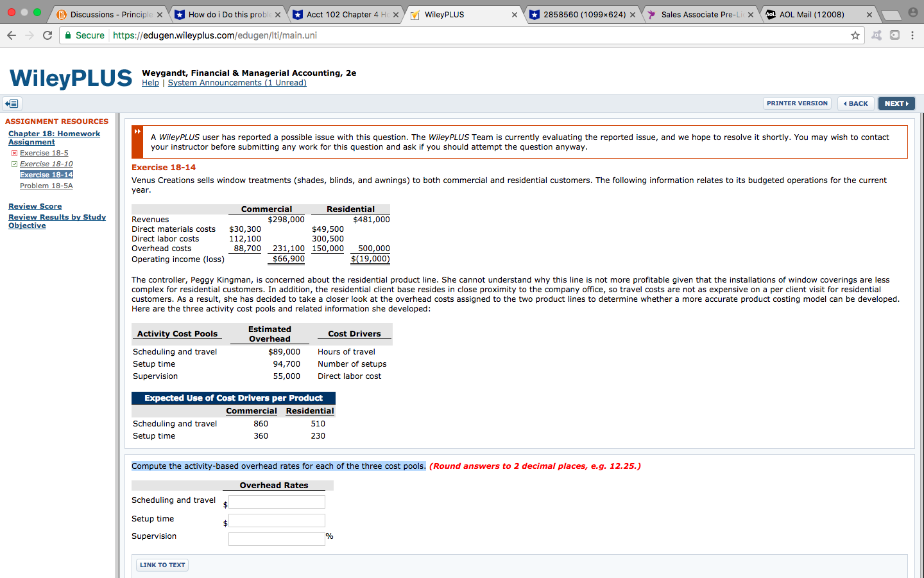This screenshot has width=924, height=578.
Task: Click the Setup time rate field
Action: click(x=277, y=521)
